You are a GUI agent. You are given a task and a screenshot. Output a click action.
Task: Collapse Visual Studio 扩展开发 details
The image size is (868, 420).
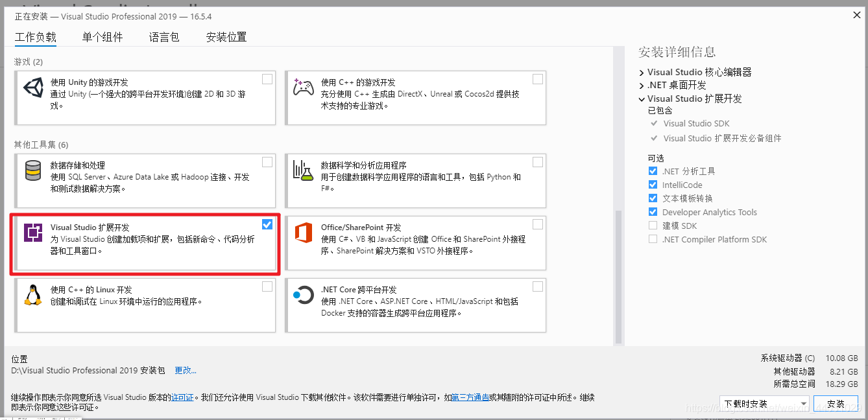point(642,99)
